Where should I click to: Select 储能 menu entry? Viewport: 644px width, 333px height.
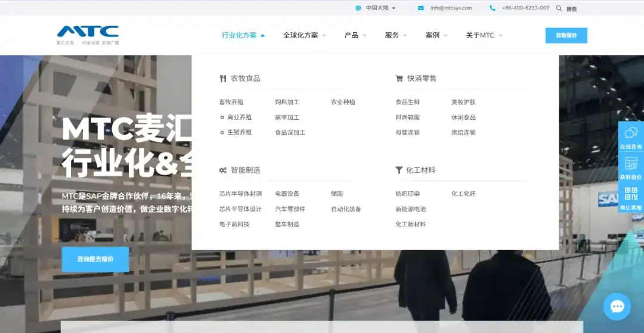(x=337, y=194)
